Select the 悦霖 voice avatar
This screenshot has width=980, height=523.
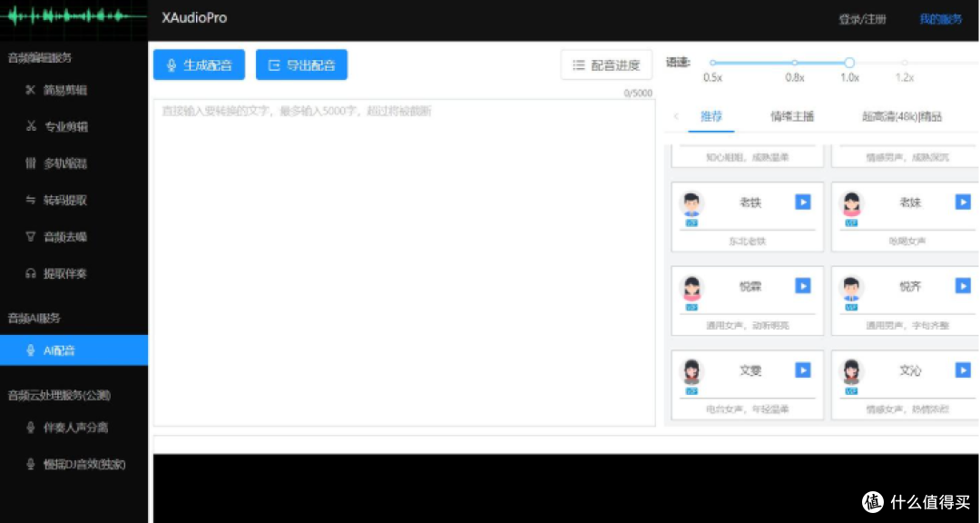[x=691, y=288]
